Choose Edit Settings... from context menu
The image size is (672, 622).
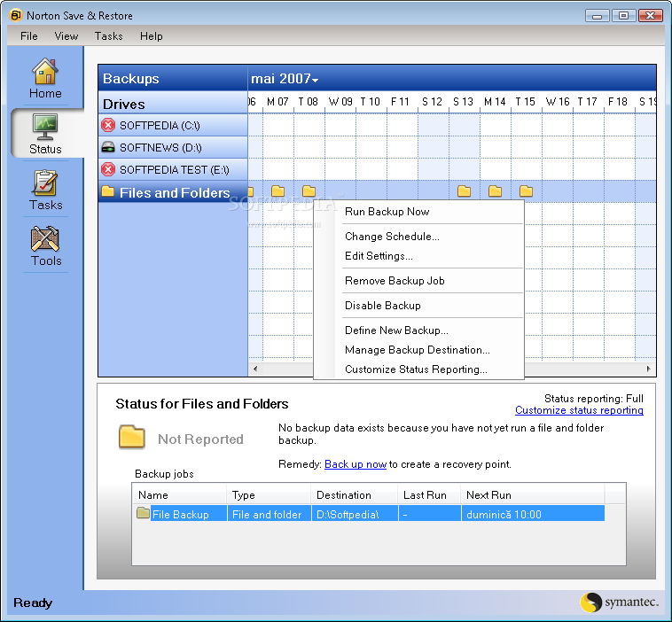[x=418, y=256]
